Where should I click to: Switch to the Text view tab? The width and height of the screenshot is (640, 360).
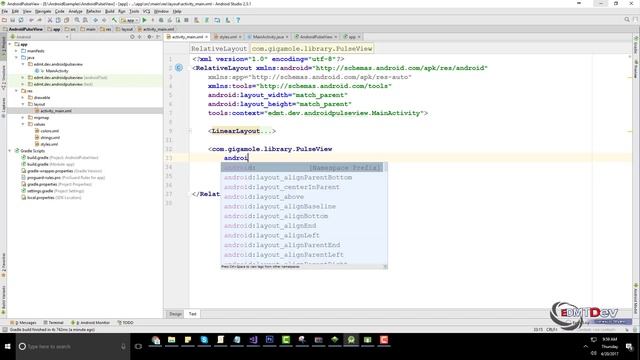tap(192, 314)
